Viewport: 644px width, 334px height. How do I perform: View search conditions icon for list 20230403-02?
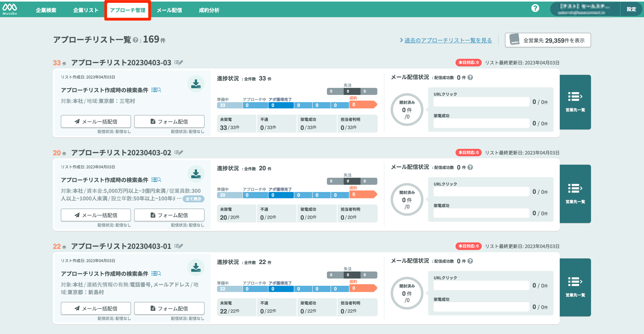[x=156, y=180]
